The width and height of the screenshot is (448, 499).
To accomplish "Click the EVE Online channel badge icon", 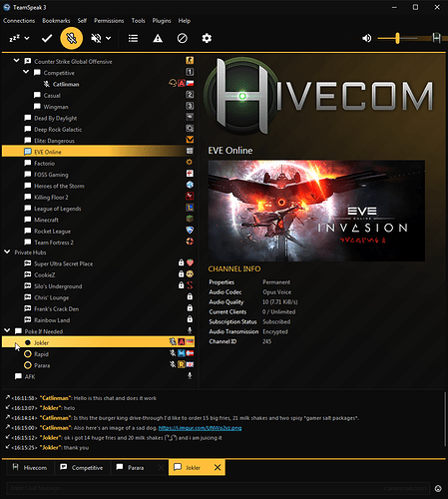I will click(x=190, y=151).
